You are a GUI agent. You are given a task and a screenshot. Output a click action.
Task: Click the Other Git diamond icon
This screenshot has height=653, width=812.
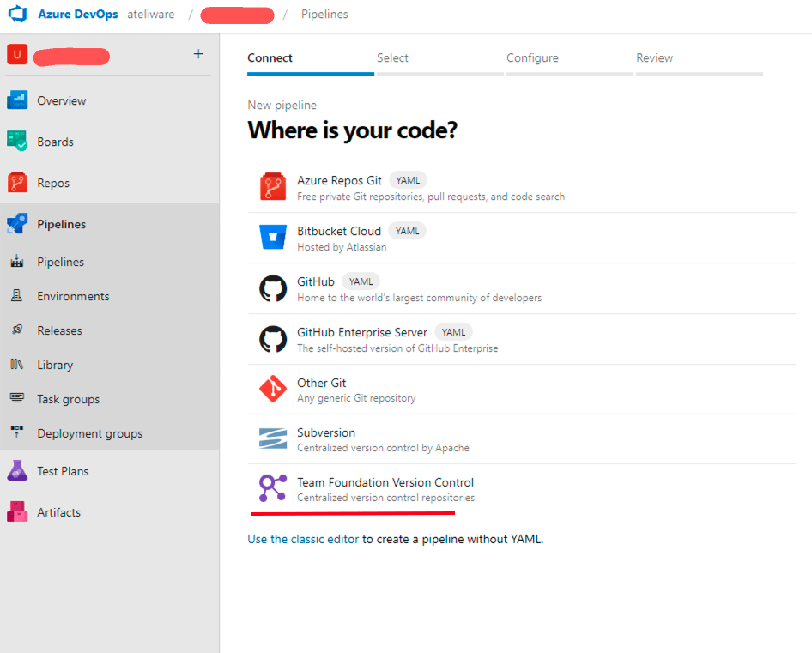273,389
